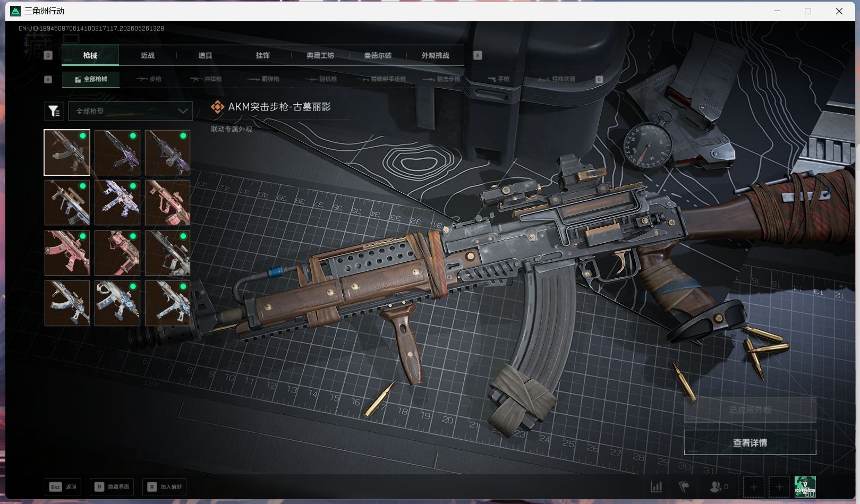This screenshot has height=504, width=860.
Task: Open the 曼德尔砖 tab
Action: (378, 55)
